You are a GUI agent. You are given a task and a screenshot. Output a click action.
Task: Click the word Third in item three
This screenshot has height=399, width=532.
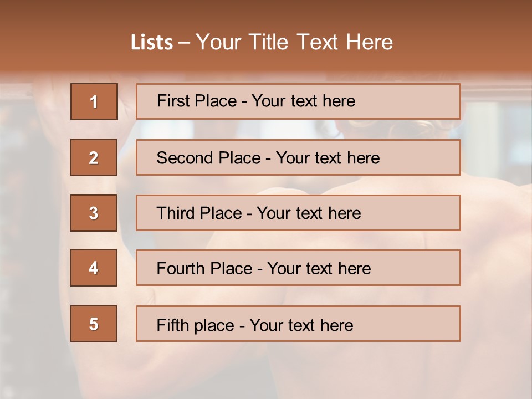(175, 213)
